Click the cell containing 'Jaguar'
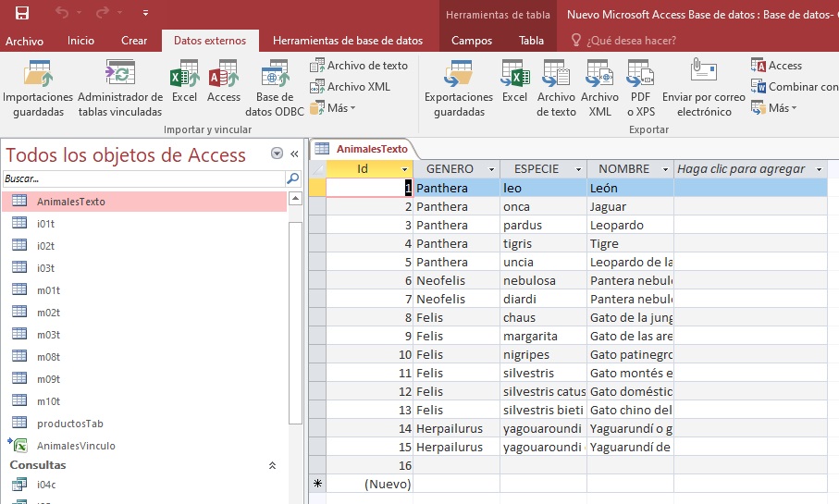This screenshot has height=504, width=839. coord(630,206)
